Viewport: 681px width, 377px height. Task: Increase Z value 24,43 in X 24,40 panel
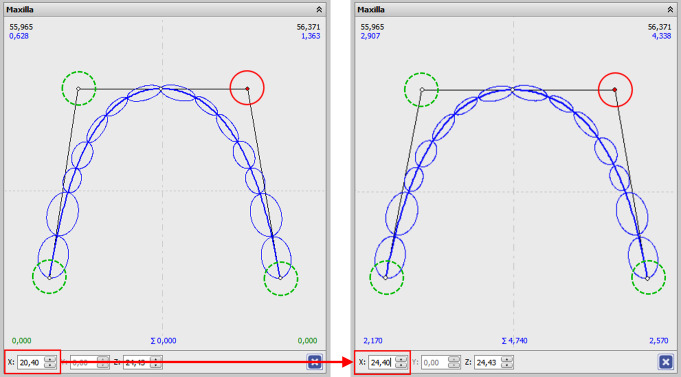(508, 359)
